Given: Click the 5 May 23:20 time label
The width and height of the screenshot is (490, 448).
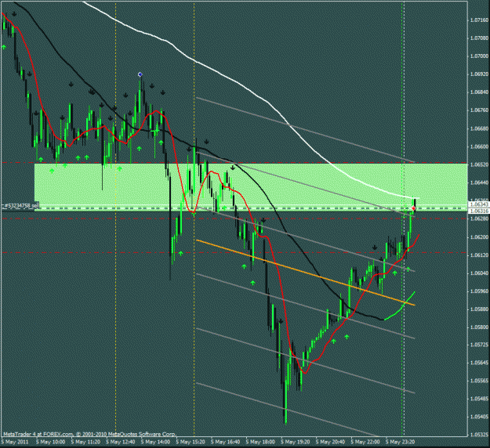Looking at the screenshot, I should point(401,442).
